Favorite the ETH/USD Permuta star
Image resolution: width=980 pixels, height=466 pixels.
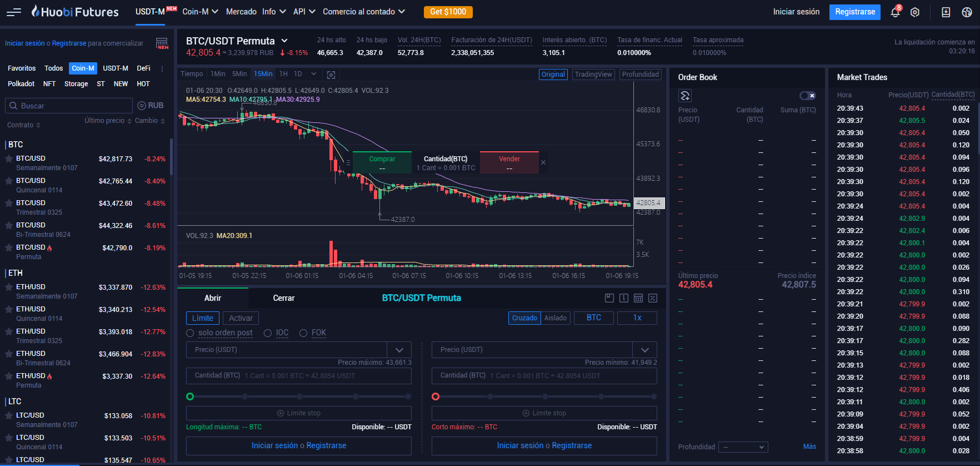[9, 376]
